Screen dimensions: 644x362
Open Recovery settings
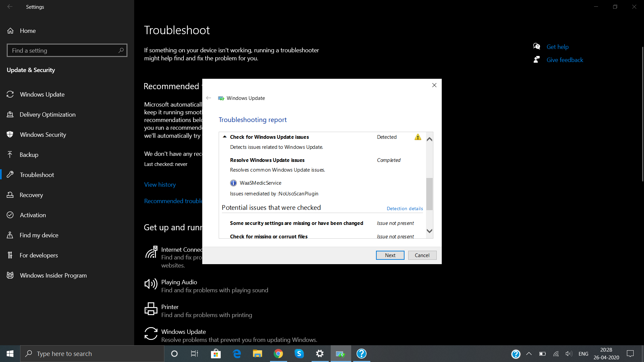[31, 195]
